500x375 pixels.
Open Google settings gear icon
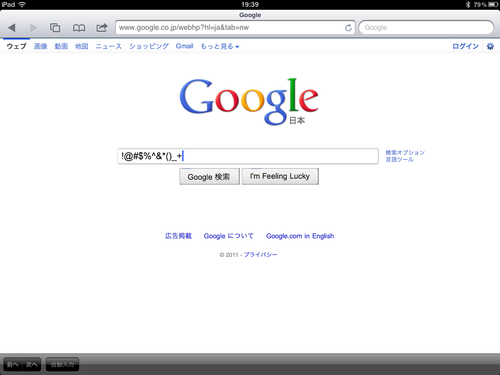click(x=490, y=46)
